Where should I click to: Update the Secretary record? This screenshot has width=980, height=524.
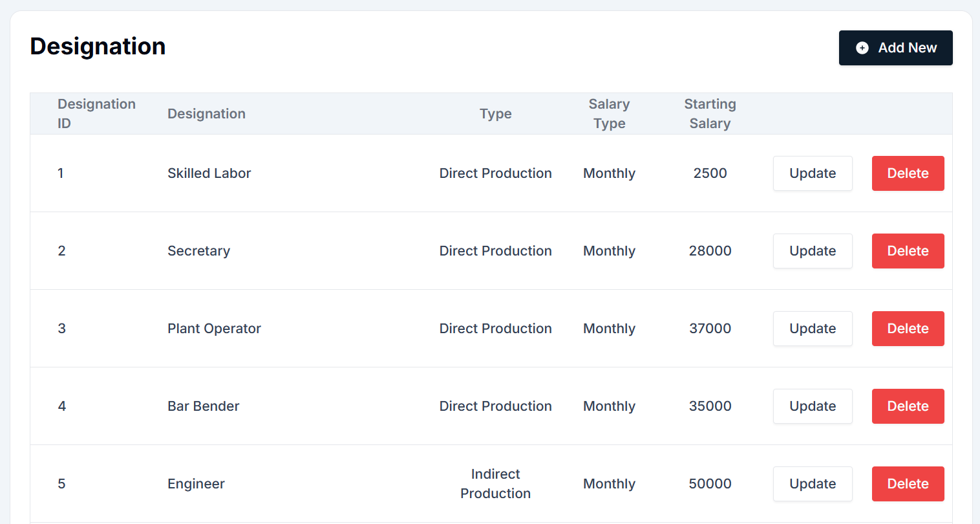[x=813, y=250]
